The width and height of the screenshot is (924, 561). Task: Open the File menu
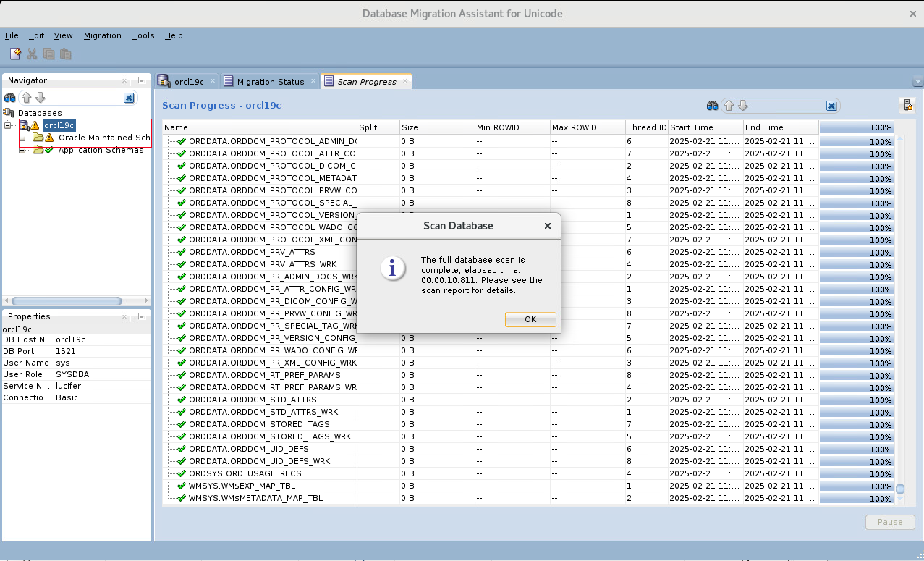12,35
